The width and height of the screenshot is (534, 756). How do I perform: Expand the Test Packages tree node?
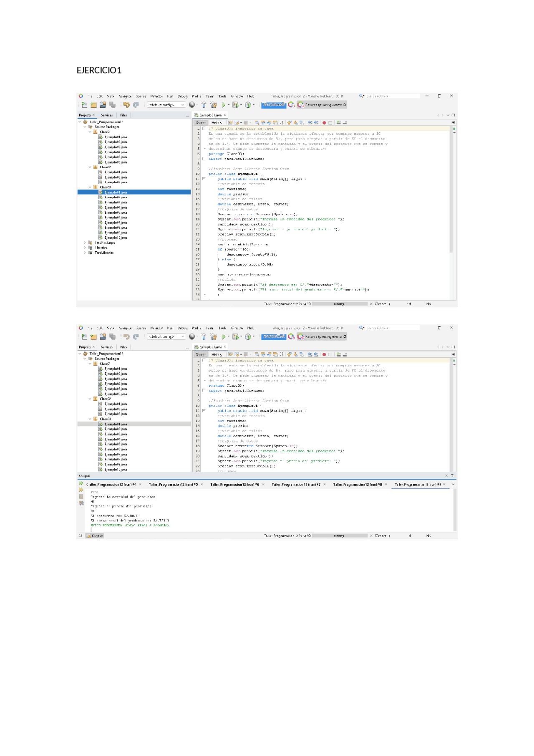(85, 243)
